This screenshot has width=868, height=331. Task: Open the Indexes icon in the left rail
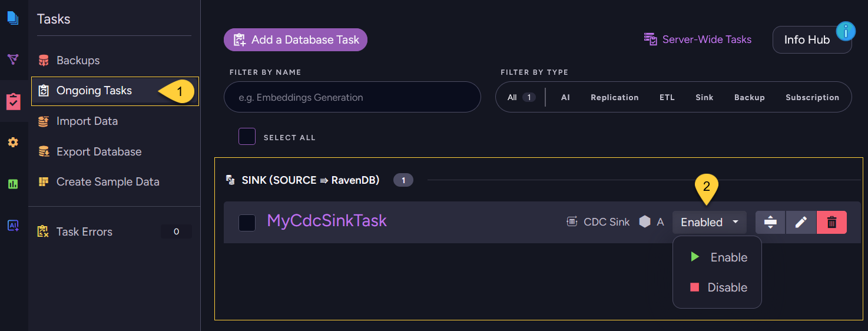[13, 59]
